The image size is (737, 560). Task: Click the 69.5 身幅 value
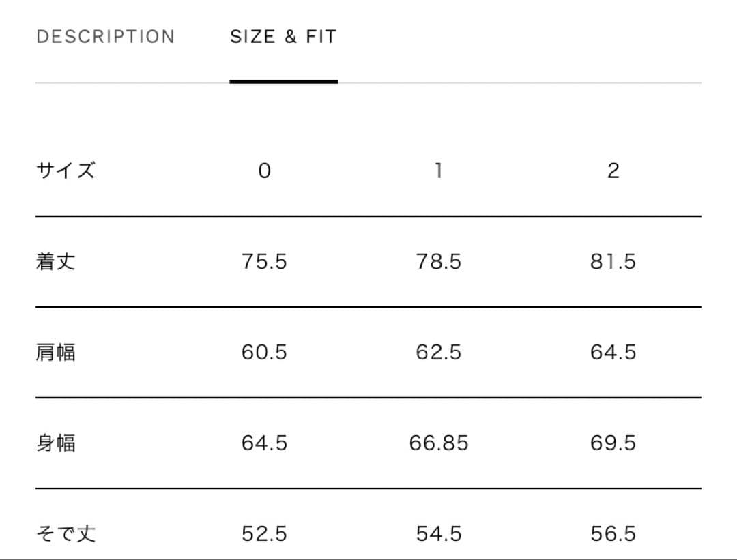(x=613, y=443)
